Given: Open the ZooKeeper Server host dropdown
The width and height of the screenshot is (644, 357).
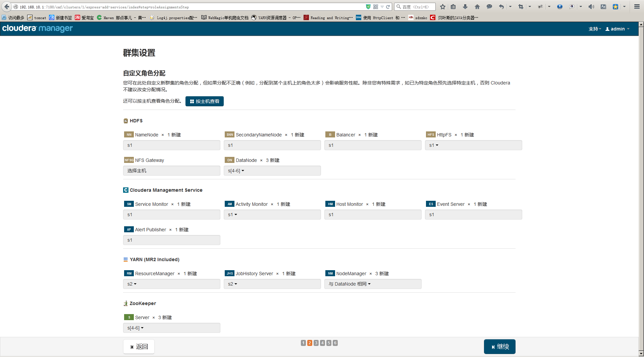Looking at the screenshot, I should [x=171, y=328].
